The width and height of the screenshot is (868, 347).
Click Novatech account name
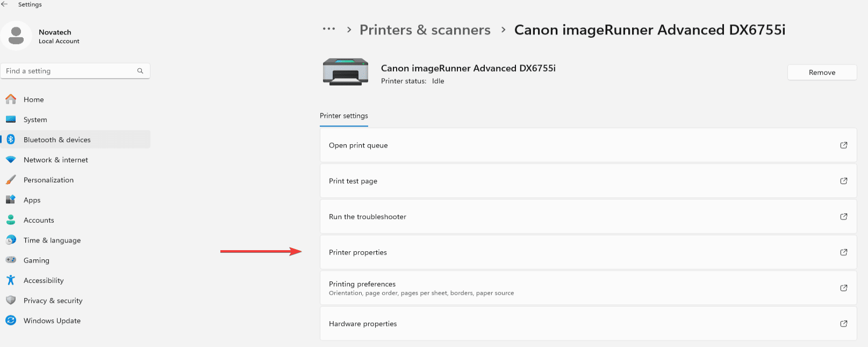tap(55, 32)
